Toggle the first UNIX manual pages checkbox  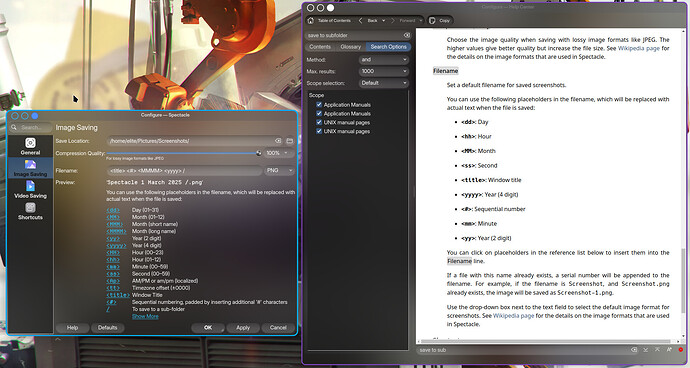(319, 122)
